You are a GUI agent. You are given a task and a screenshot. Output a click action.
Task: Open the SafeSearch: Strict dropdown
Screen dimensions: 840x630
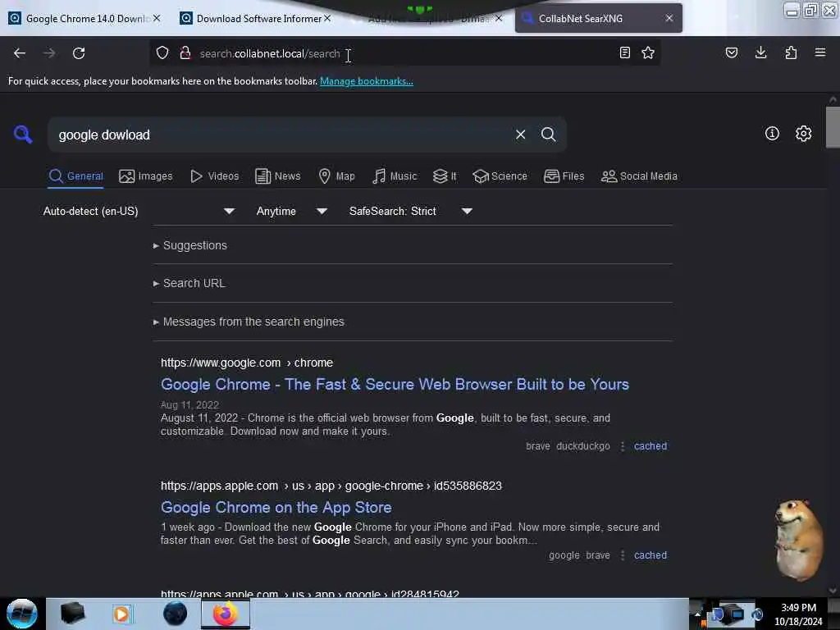coord(411,211)
